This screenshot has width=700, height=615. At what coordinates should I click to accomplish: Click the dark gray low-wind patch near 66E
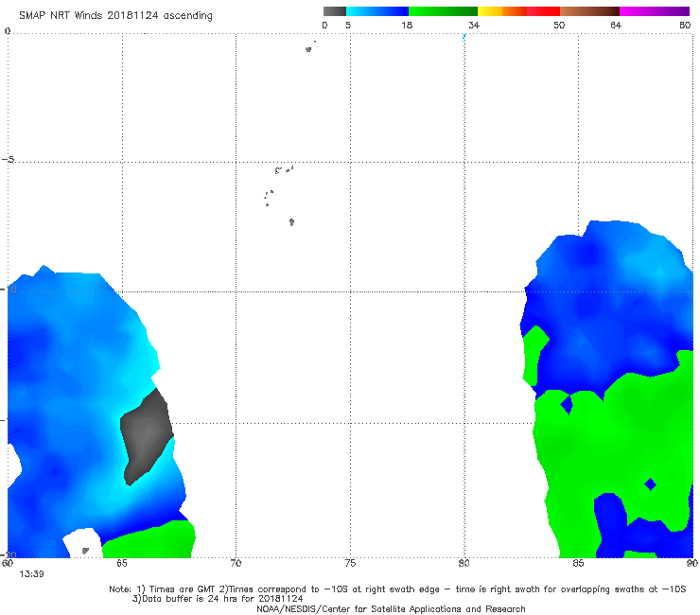(147, 437)
